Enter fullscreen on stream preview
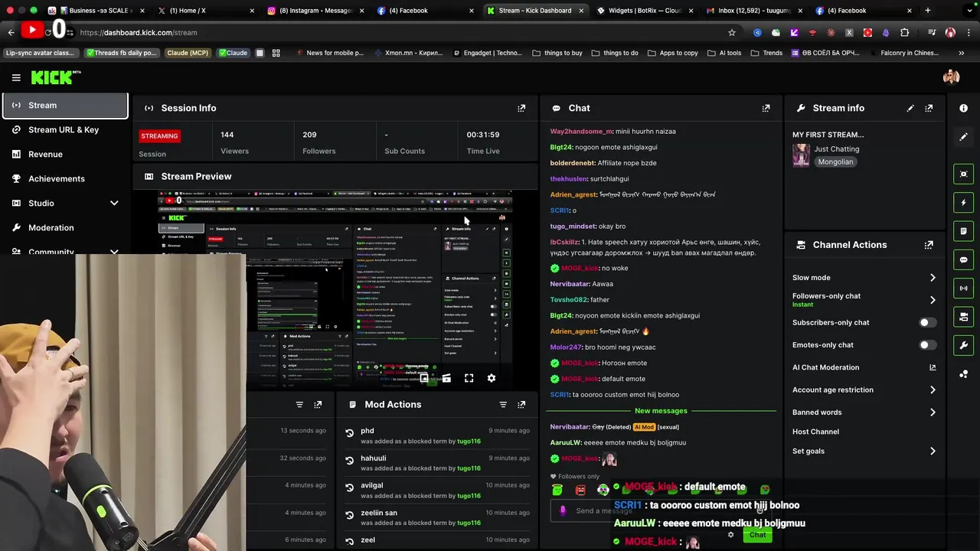The image size is (980, 551). coord(469,378)
